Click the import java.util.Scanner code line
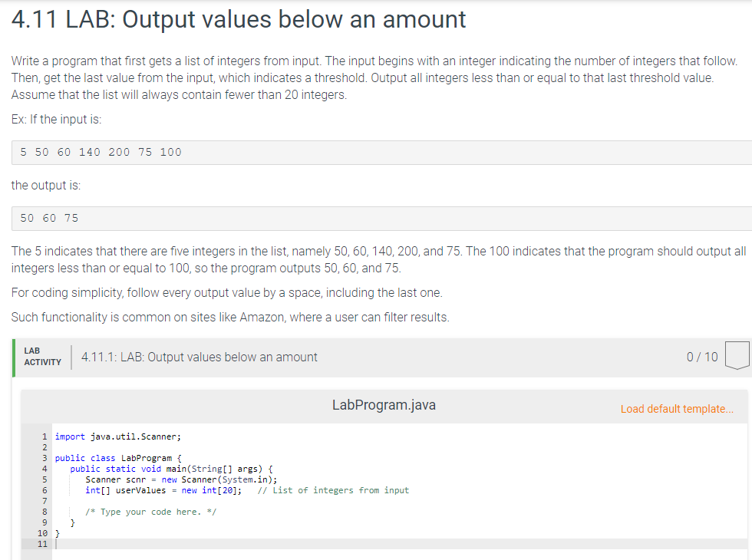 (117, 436)
